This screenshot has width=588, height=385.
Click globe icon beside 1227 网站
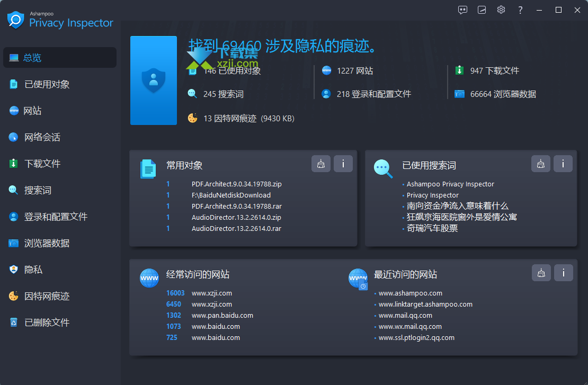pos(327,70)
